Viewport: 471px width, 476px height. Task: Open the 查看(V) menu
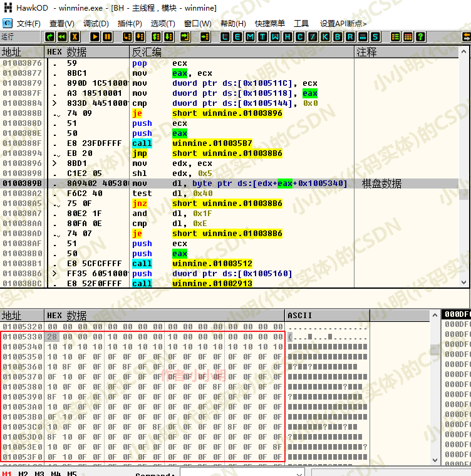[x=61, y=23]
